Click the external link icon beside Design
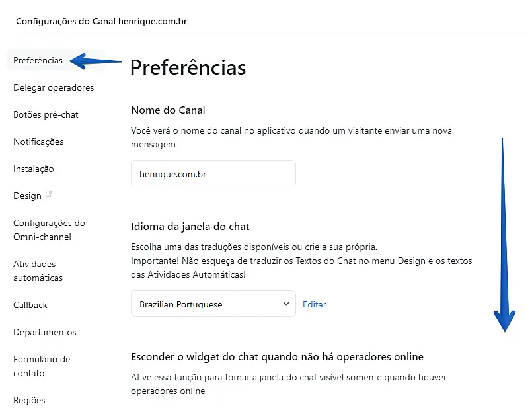Image resolution: width=532 pixels, height=408 pixels. point(48,195)
